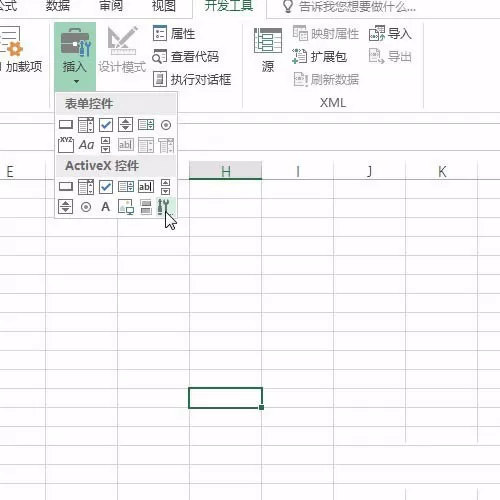500x500 pixels.
Task: Click 导入 to import XML
Action: pyautogui.click(x=390, y=34)
